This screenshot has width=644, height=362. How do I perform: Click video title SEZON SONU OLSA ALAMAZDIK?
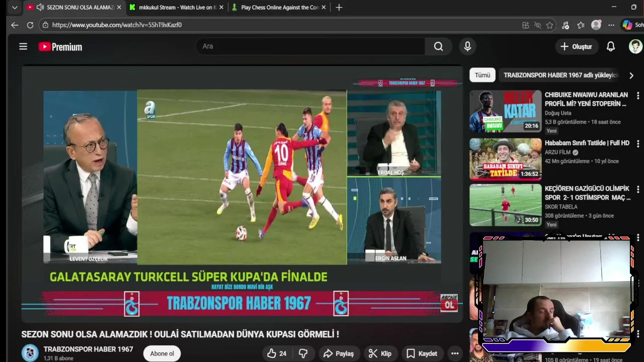click(x=180, y=334)
